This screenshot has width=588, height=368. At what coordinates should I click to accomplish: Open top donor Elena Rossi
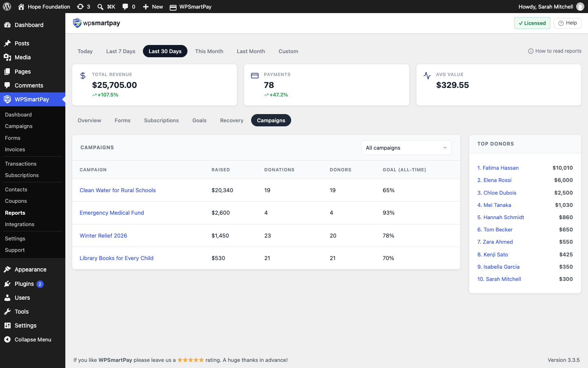coord(494,180)
